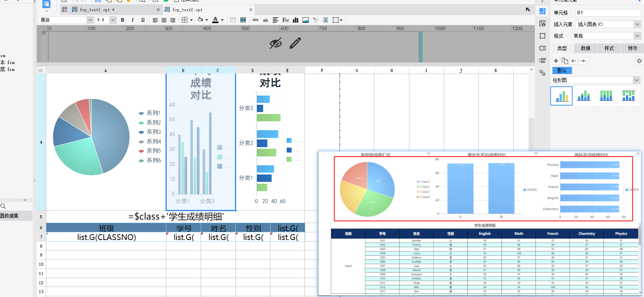Insert plain text with the ab icon
Image resolution: width=644 pixels, height=297 pixels.
click(x=265, y=20)
